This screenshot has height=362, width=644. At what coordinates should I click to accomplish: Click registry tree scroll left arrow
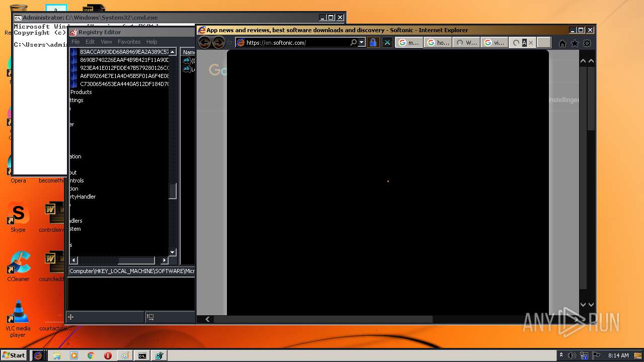pyautogui.click(x=73, y=260)
